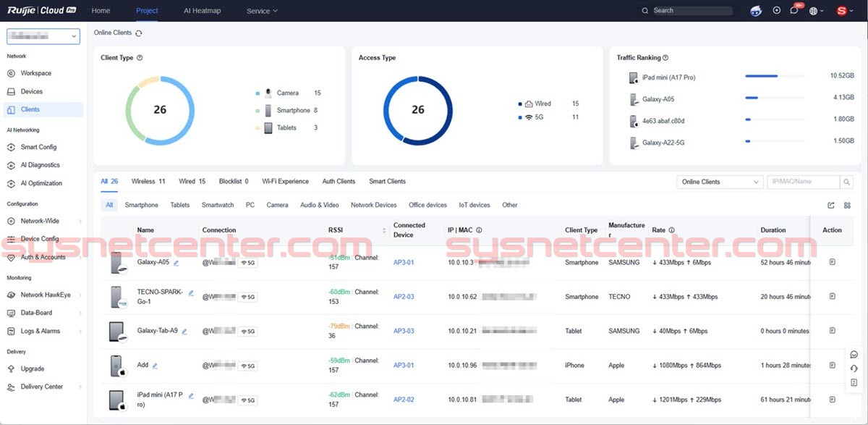Click refresh icon beside Online Clients

(139, 33)
